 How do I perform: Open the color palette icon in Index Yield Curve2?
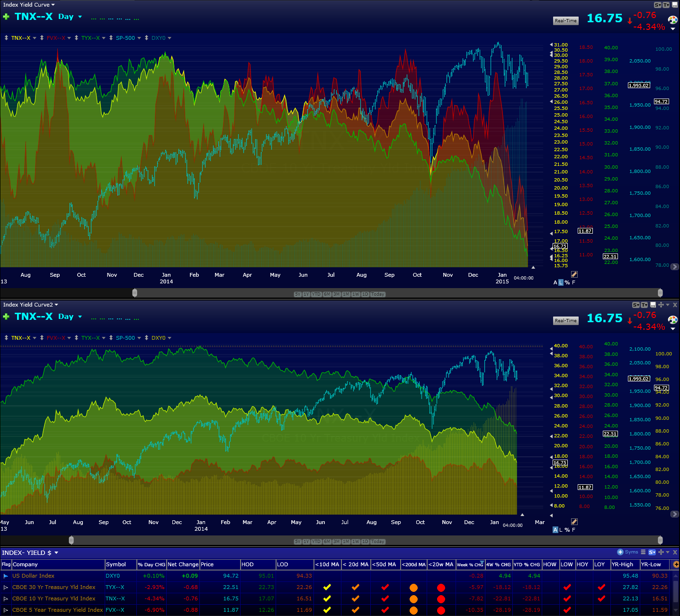click(x=672, y=320)
